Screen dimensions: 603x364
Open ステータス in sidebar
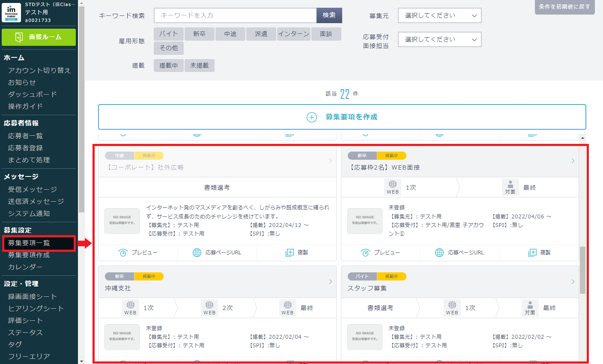pyautogui.click(x=25, y=332)
